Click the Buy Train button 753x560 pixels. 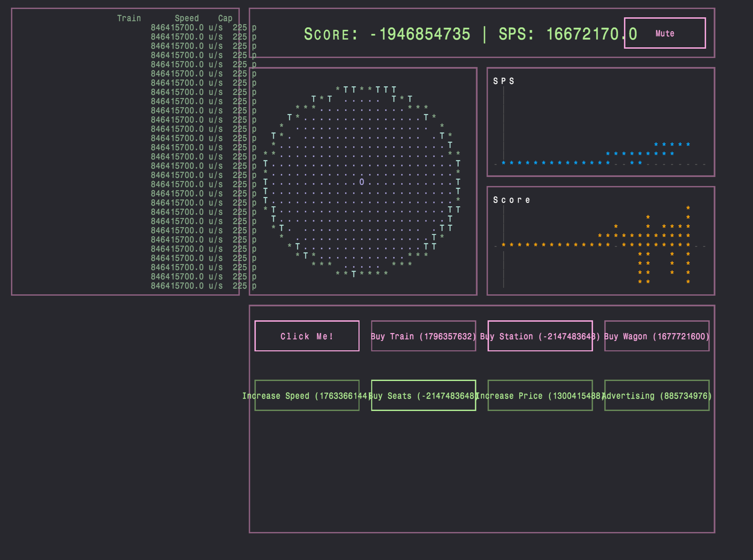423,336
